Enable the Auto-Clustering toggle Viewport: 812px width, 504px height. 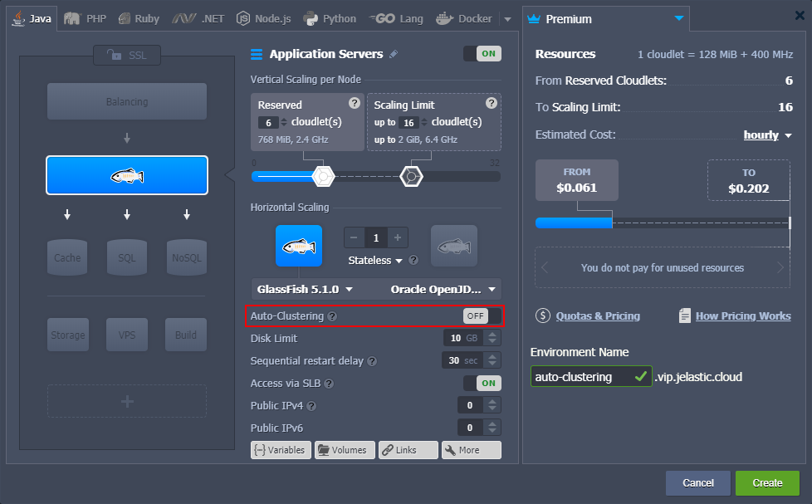pyautogui.click(x=482, y=316)
